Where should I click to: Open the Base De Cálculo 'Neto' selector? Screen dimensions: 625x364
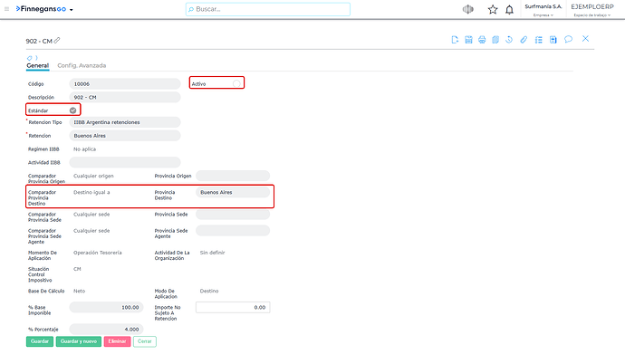pos(79,292)
